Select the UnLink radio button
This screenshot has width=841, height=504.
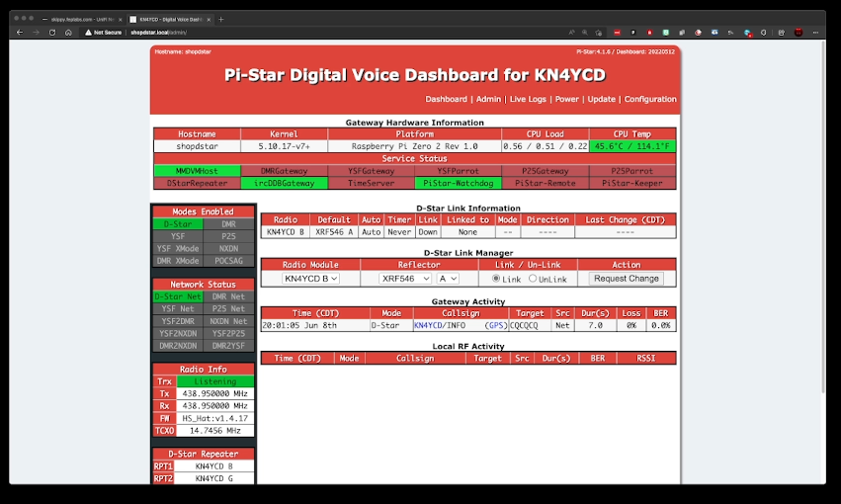point(533,279)
